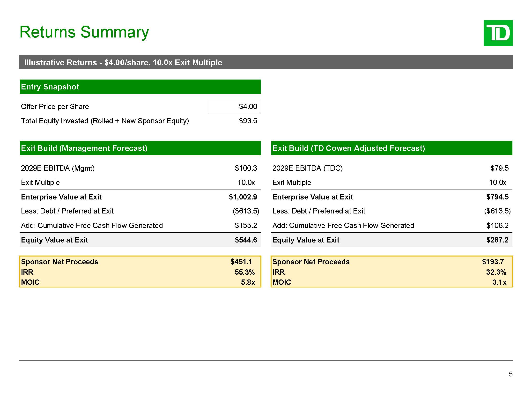Select TD Cowen Equity Value at Exit $287.2
The width and height of the screenshot is (532, 411).
pyautogui.click(x=497, y=240)
